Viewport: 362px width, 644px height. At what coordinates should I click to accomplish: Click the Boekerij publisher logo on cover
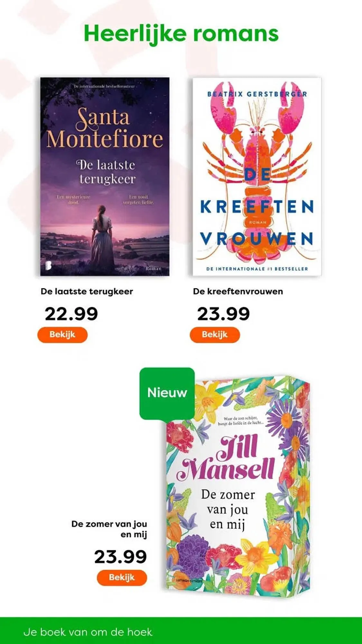coord(48,266)
